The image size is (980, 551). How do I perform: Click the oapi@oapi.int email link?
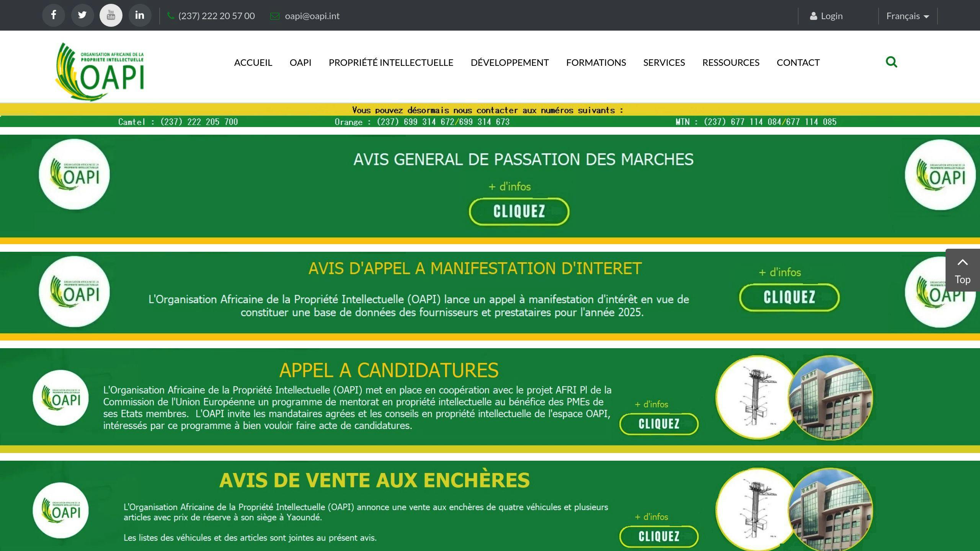312,16
